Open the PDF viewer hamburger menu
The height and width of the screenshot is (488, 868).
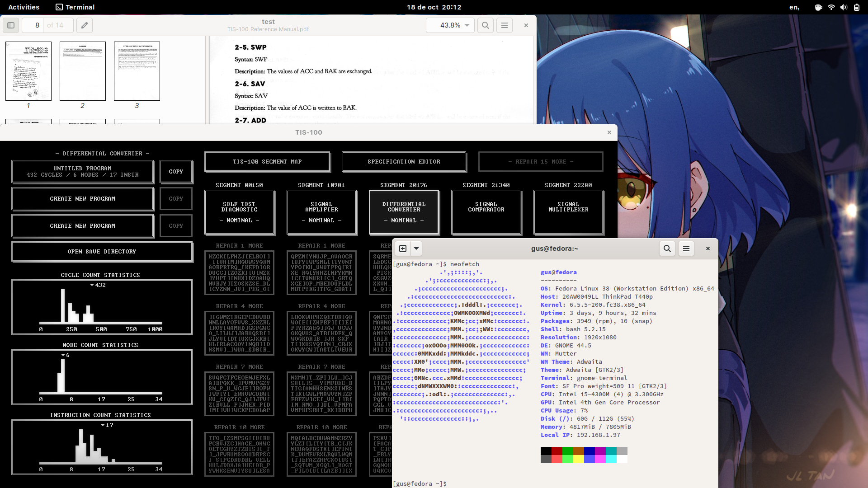(x=505, y=25)
